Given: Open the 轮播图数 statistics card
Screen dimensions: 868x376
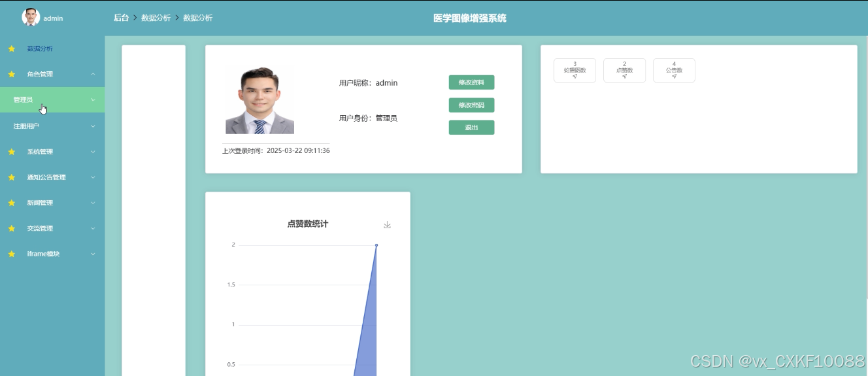Looking at the screenshot, I should tap(575, 71).
